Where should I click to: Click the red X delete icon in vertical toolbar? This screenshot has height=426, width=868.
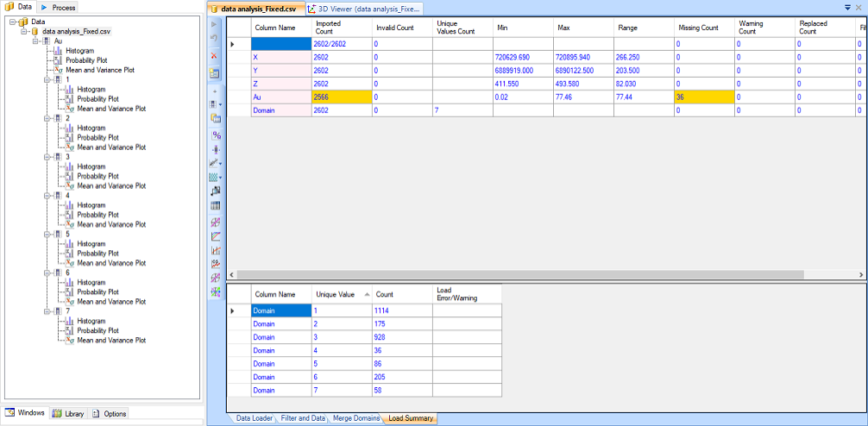tap(215, 55)
